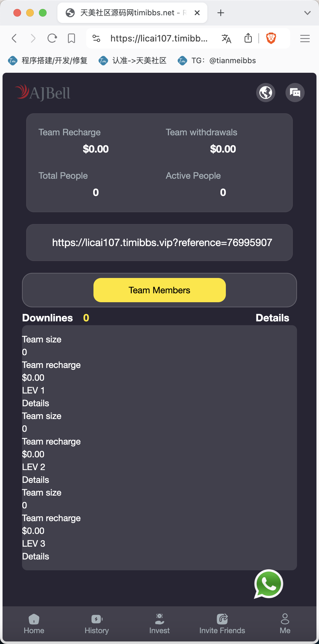Open site settings icon in address bar
This screenshot has width=319, height=644.
pyautogui.click(x=96, y=39)
